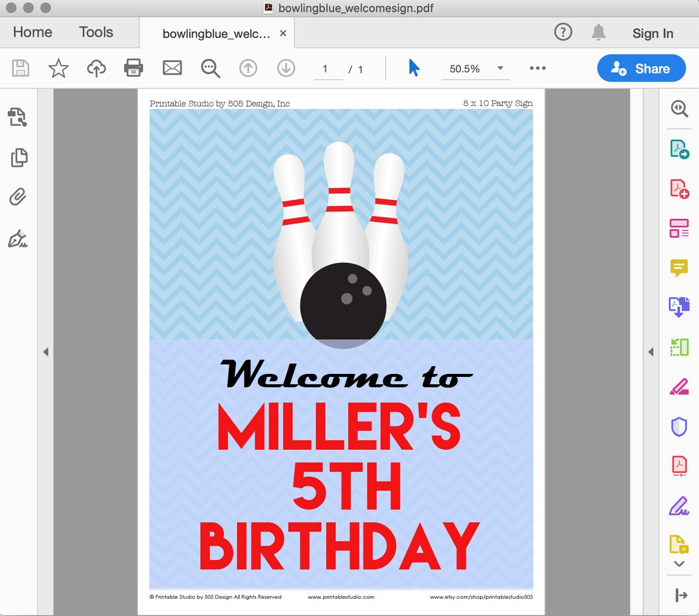
Task: Open the toolbar overflow menu
Action: point(537,69)
